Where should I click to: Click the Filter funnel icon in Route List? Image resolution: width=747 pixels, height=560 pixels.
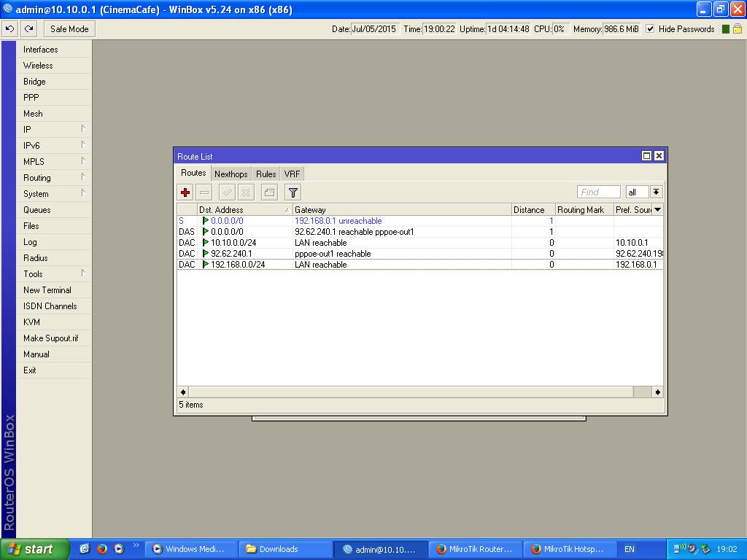[293, 192]
